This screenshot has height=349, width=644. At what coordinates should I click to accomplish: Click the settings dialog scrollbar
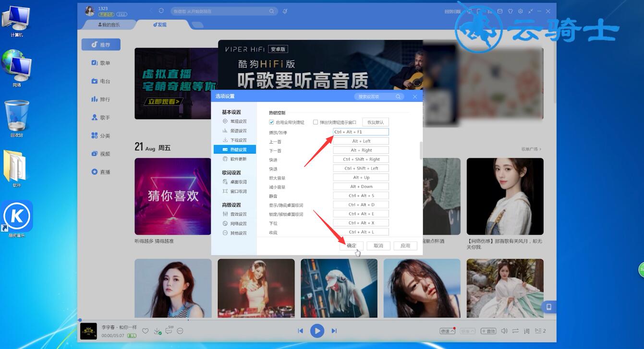[421, 150]
